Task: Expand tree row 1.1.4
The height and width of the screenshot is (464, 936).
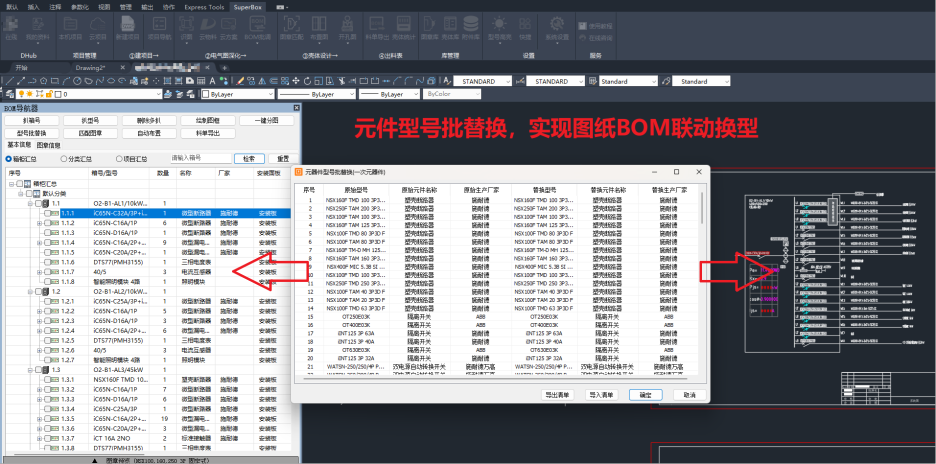Action: [40, 242]
